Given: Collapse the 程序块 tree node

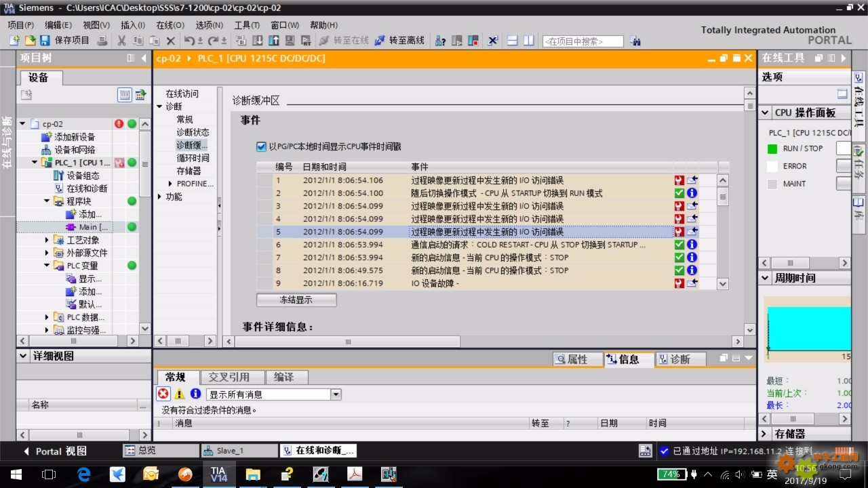Looking at the screenshot, I should 47,201.
